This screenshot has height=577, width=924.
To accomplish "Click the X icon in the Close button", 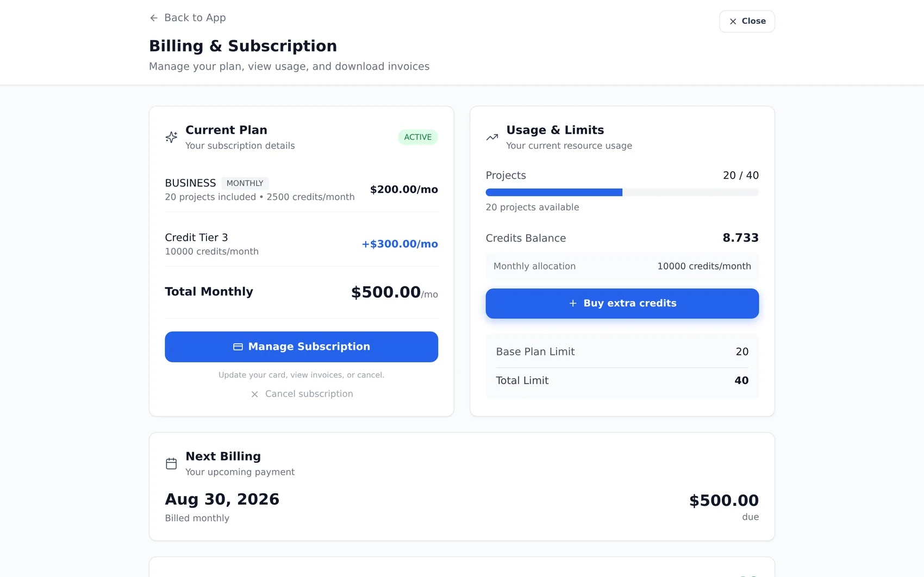I will (x=733, y=21).
